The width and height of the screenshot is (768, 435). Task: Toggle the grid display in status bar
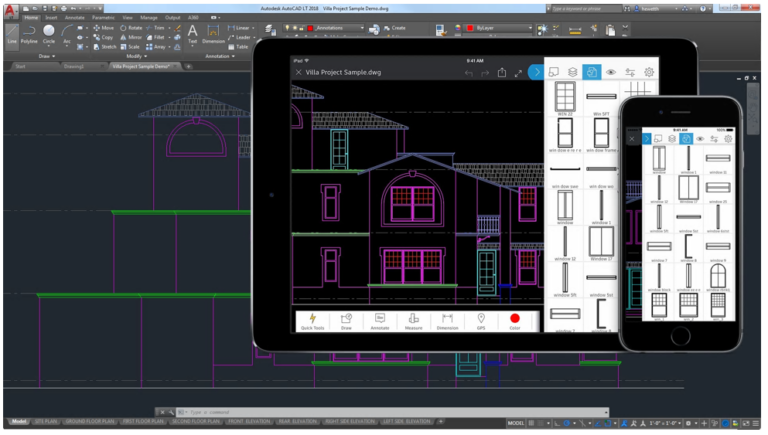pyautogui.click(x=531, y=423)
